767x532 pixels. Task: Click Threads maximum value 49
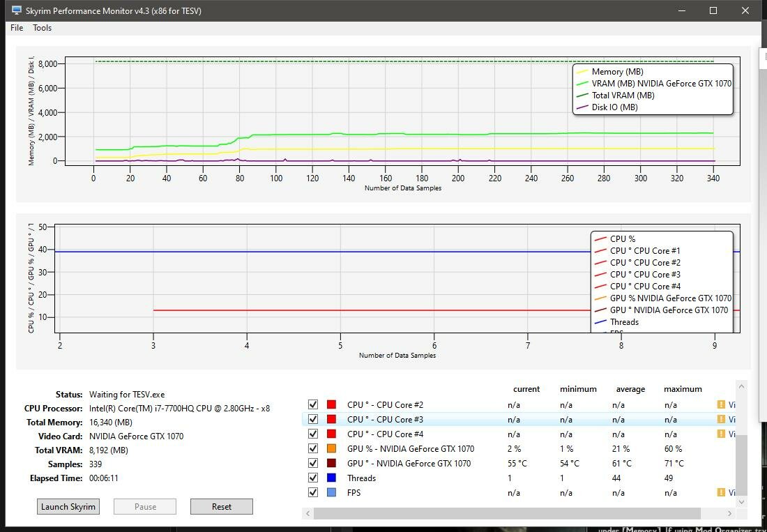click(x=669, y=478)
